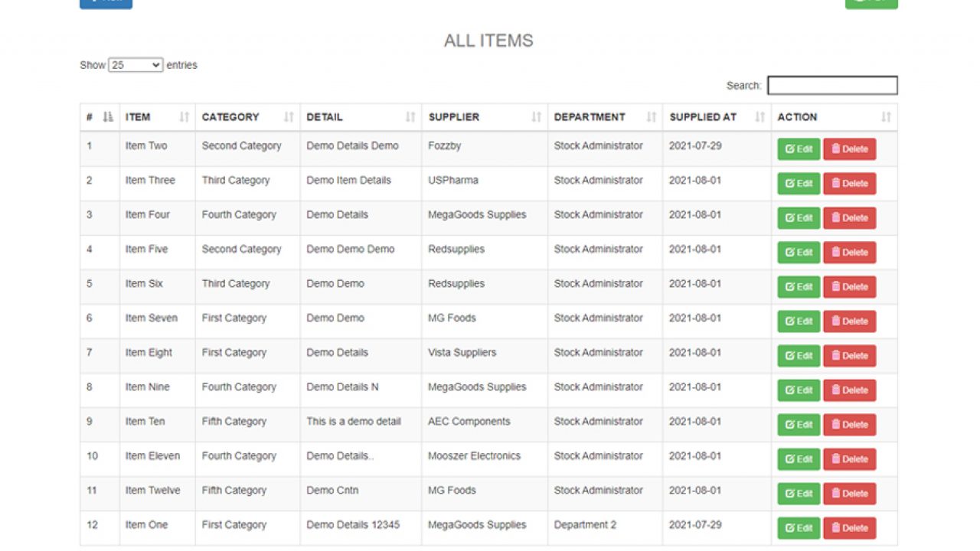Delete the Item Seven row
Image resolution: width=980 pixels, height=551 pixels.
[x=849, y=321]
